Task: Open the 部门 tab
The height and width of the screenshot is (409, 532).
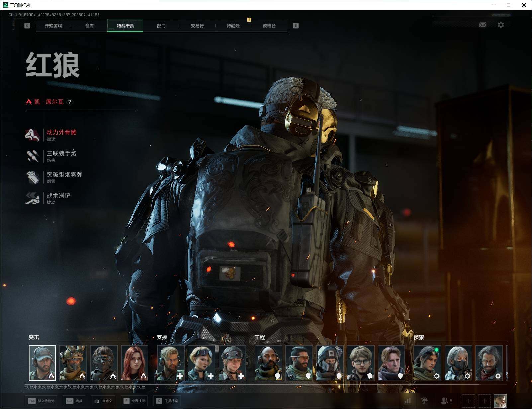Action: [161, 26]
